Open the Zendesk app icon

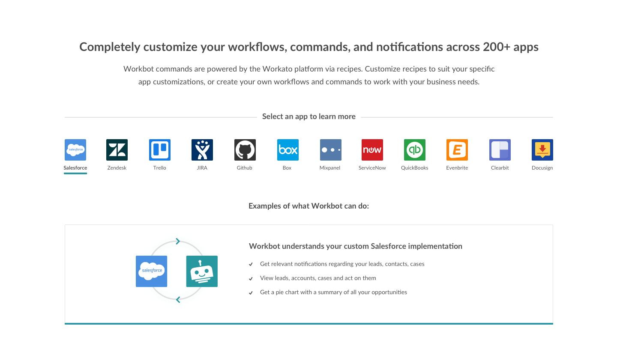117,150
